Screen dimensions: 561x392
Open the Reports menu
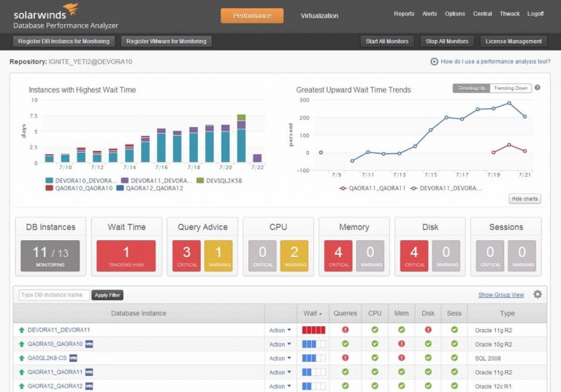pos(404,14)
